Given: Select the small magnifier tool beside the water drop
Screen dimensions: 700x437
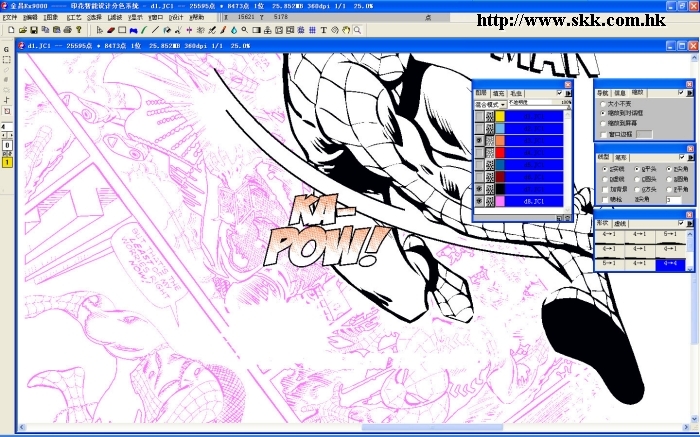Looking at the screenshot, I should pyautogui.click(x=245, y=30).
